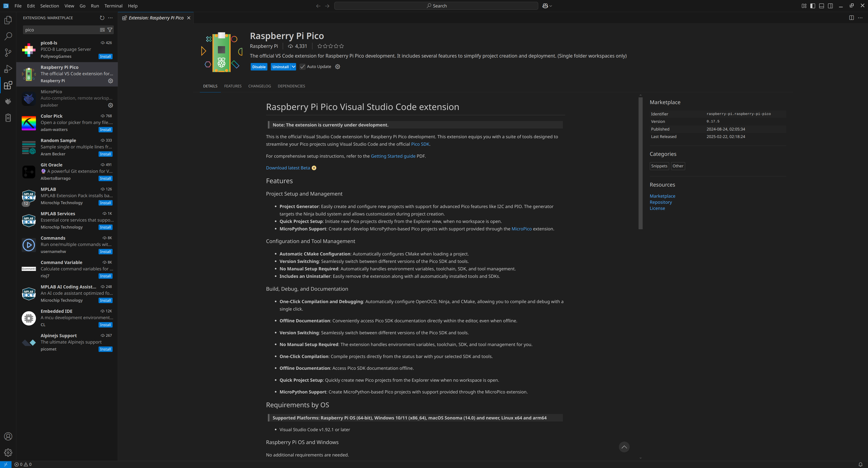Install the Color Pick extension
The height and width of the screenshot is (468, 868).
pos(106,130)
